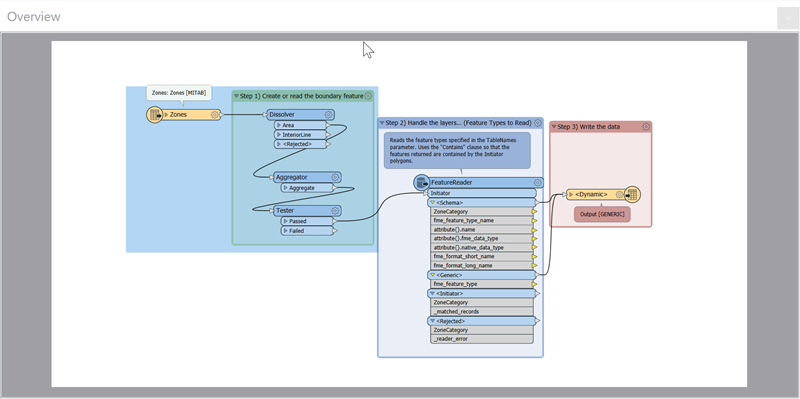
Task: Collapse the Step 3 Write the data bookmark
Action: coord(554,127)
